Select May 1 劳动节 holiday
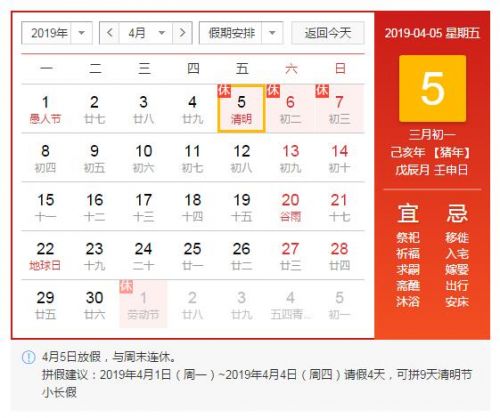Image resolution: width=500 pixels, height=418 pixels. pyautogui.click(x=143, y=305)
